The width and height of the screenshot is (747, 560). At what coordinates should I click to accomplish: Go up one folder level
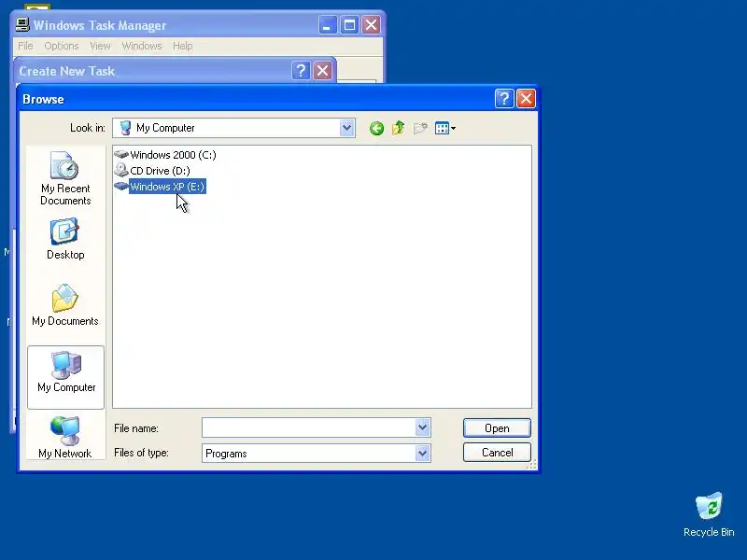(399, 128)
